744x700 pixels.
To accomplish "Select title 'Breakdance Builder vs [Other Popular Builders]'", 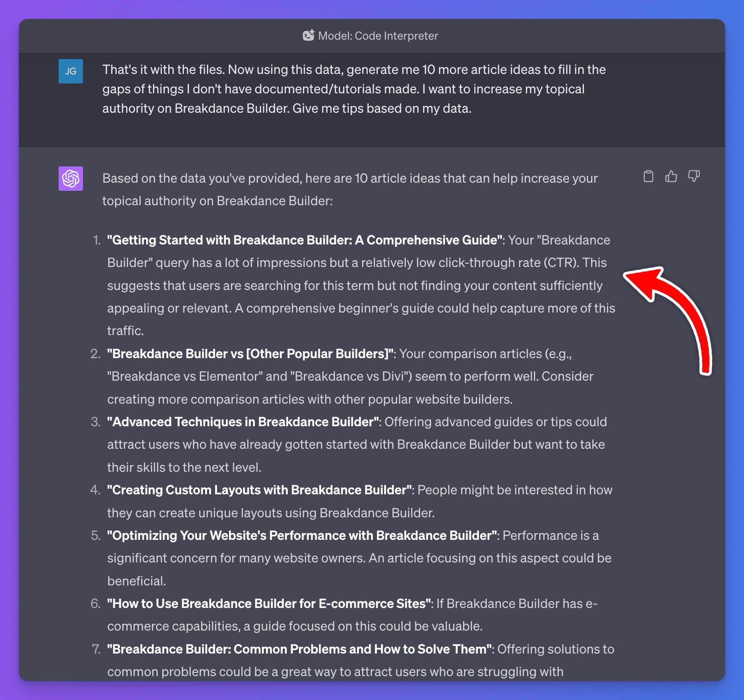I will tap(251, 354).
